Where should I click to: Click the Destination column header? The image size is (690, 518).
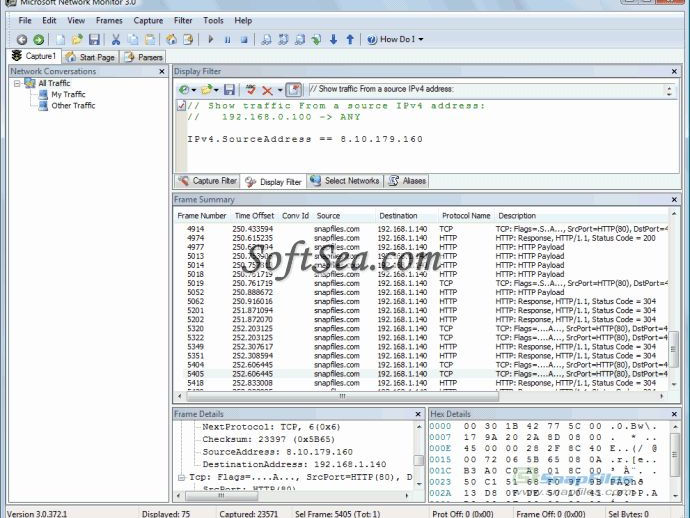coord(398,216)
